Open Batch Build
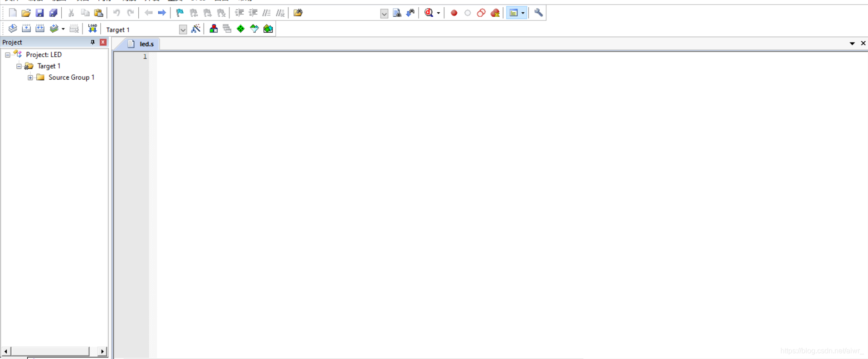The width and height of the screenshot is (868, 359). click(x=54, y=29)
